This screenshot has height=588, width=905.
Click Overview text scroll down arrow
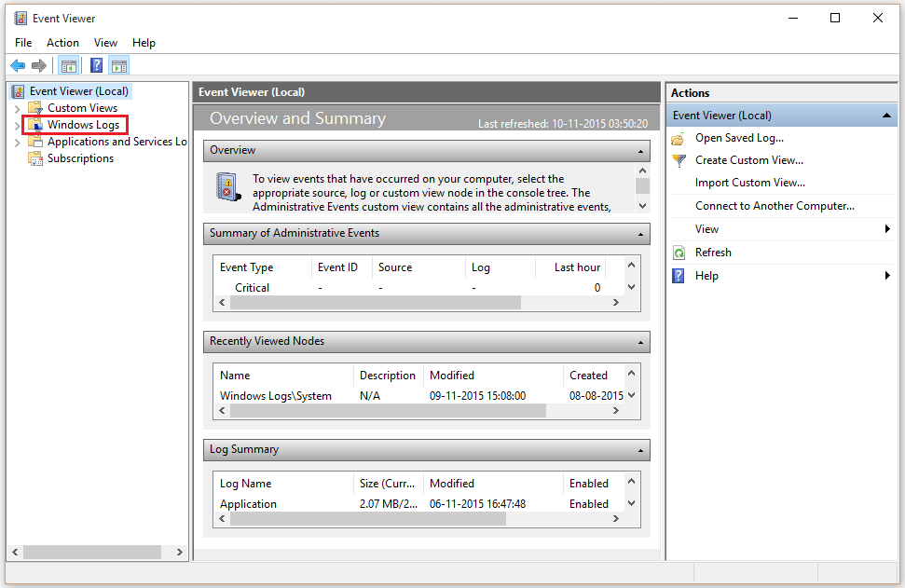642,206
